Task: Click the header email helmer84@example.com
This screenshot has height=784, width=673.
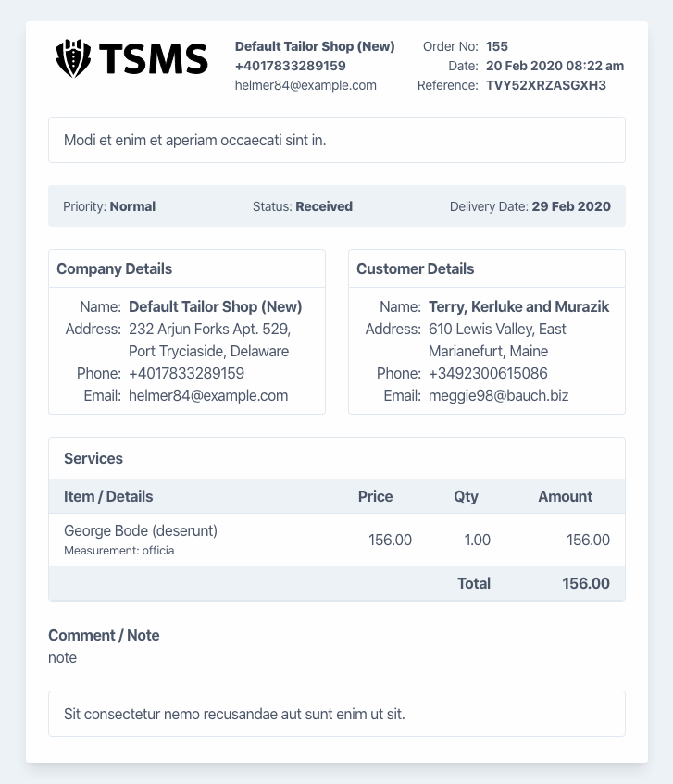Action: click(305, 85)
